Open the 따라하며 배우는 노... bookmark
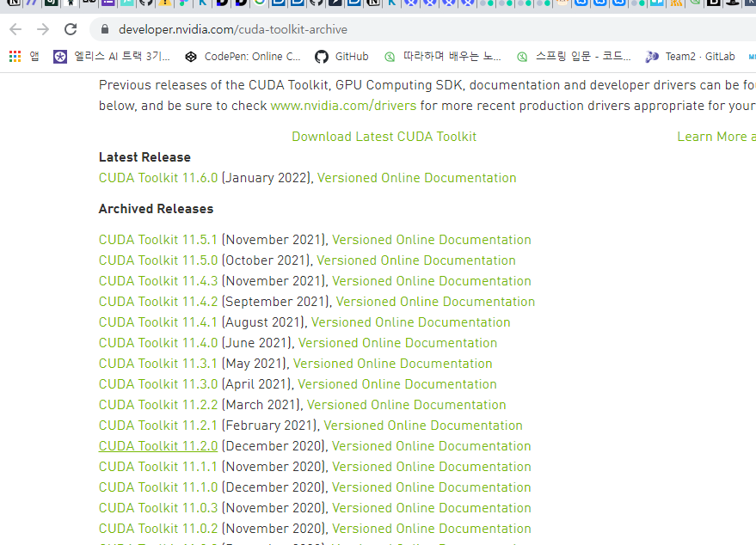Screen dimensions: 756x545 point(443,57)
